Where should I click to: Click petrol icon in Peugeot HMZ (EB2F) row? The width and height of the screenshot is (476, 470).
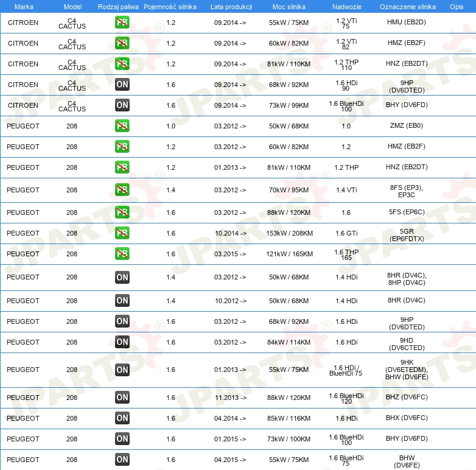122,146
